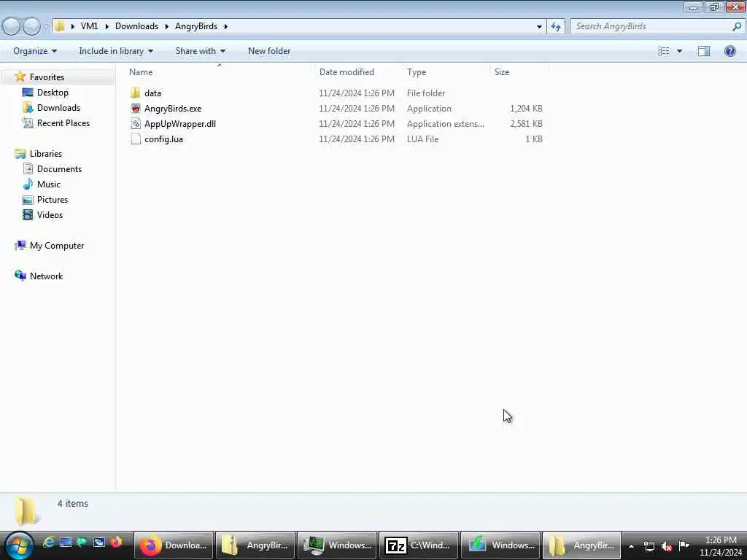Select My Computer in navigation pane

(x=57, y=246)
